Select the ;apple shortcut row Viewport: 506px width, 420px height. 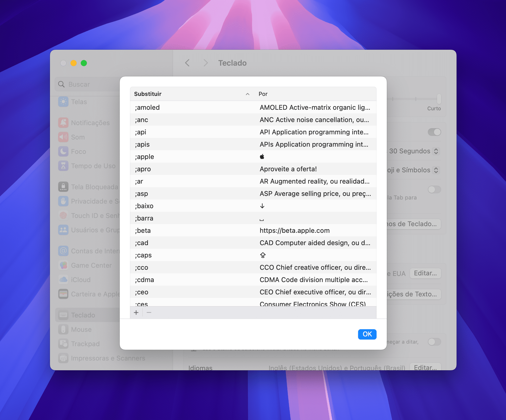253,157
